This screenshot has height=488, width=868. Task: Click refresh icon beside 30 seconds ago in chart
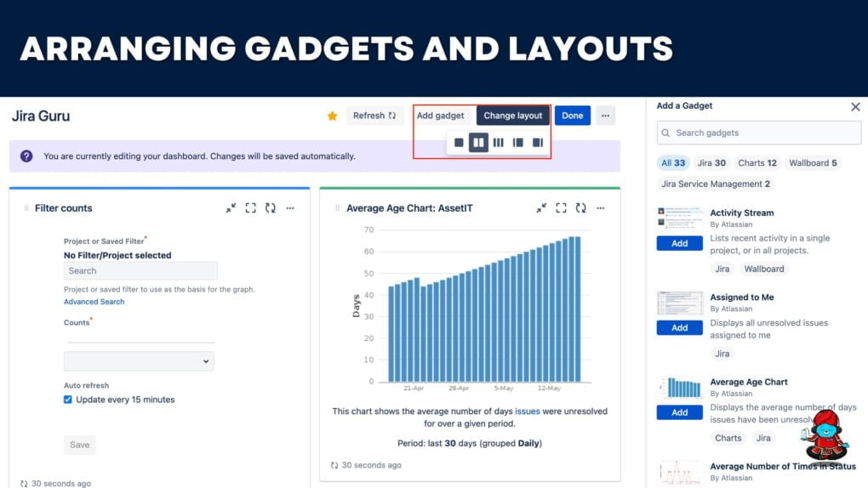point(334,465)
